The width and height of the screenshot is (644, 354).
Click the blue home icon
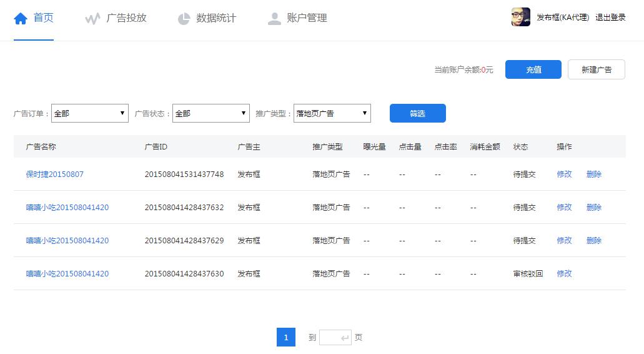point(21,19)
